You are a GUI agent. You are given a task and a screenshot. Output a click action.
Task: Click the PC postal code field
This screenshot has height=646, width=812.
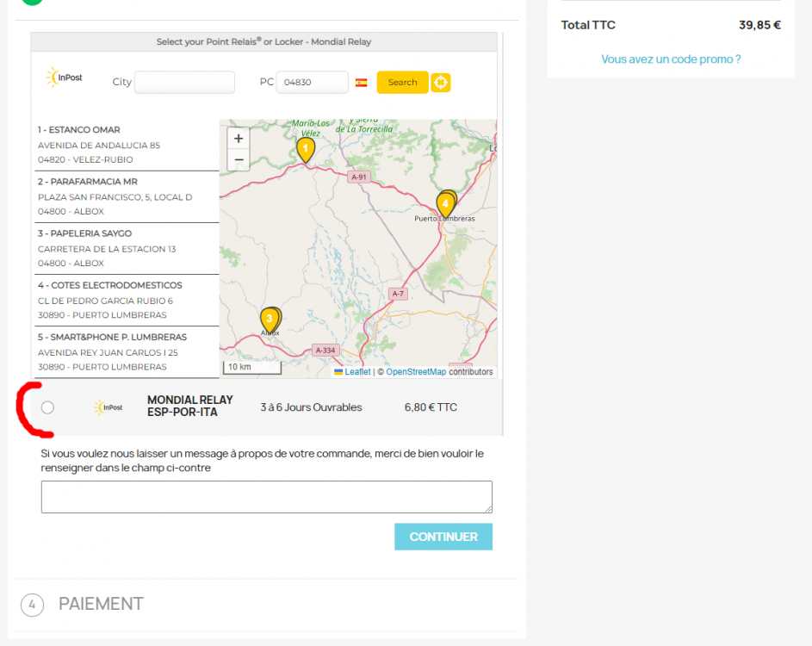click(313, 83)
